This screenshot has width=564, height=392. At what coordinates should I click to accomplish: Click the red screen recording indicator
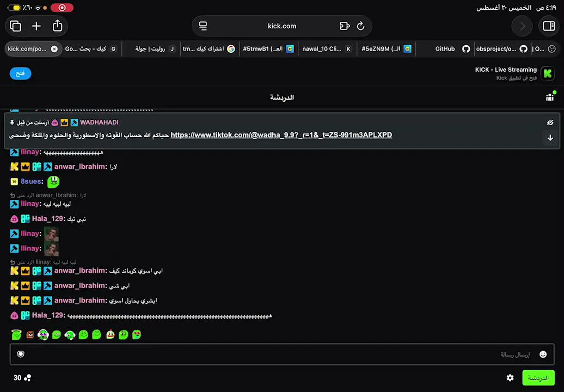click(62, 8)
